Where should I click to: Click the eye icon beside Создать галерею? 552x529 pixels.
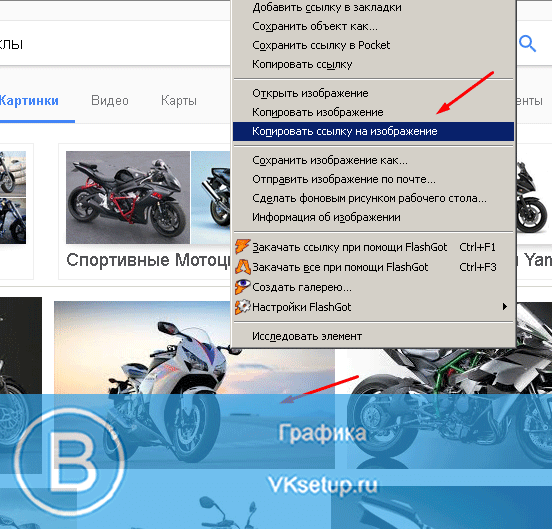243,286
